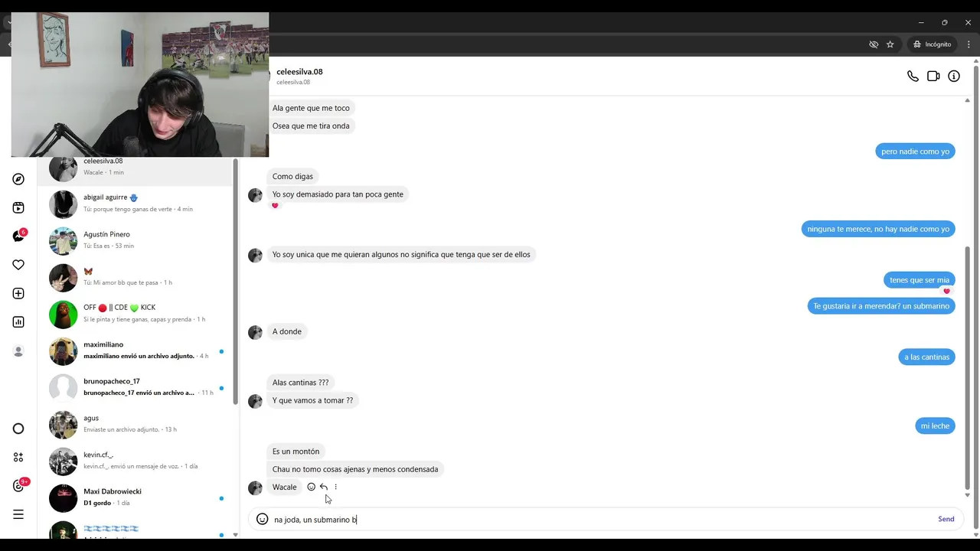The image size is (980, 551).
Task: Open conversation information icon
Action: [954, 77]
